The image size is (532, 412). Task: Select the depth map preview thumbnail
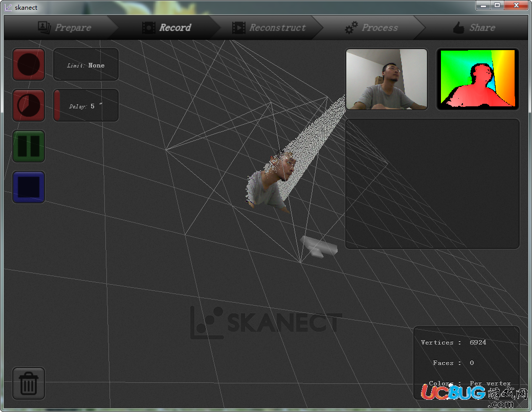(478, 79)
